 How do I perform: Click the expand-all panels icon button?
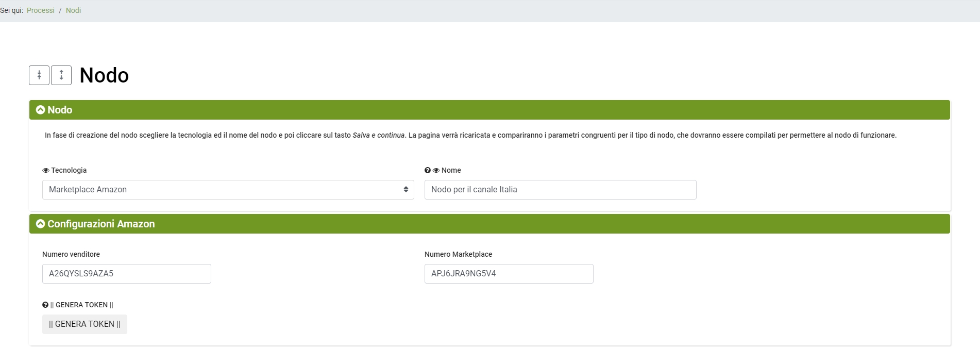coord(61,75)
